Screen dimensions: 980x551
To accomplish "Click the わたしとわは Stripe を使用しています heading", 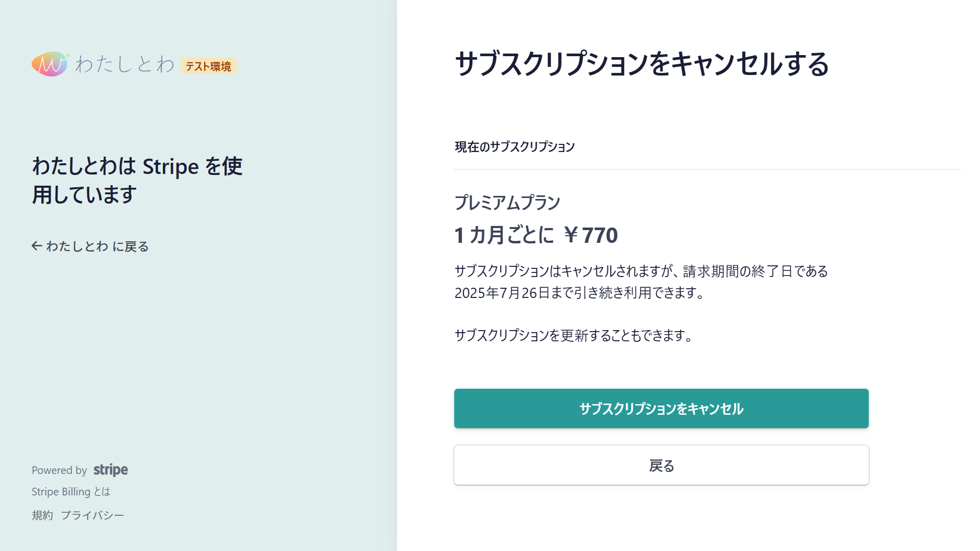I will coord(137,180).
